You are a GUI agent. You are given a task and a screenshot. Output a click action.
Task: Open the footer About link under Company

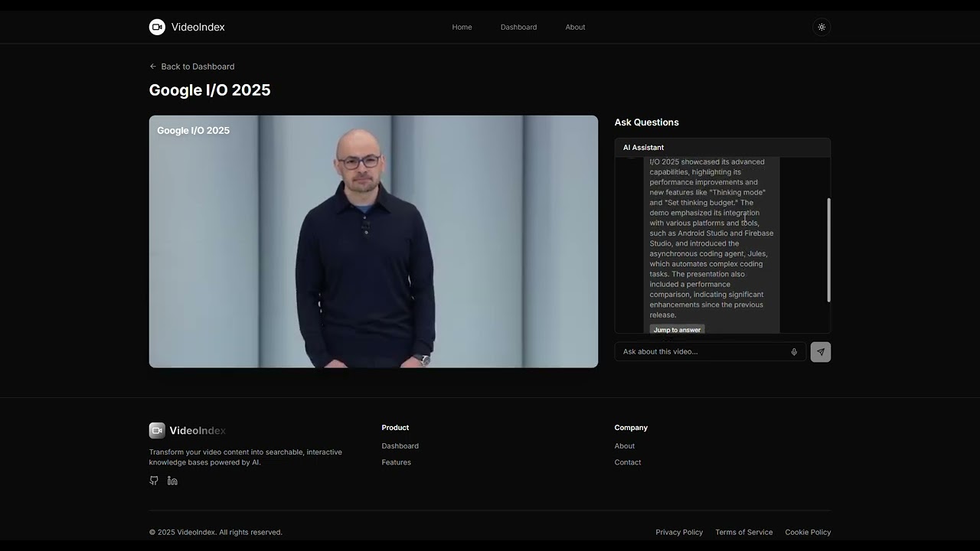click(x=625, y=446)
